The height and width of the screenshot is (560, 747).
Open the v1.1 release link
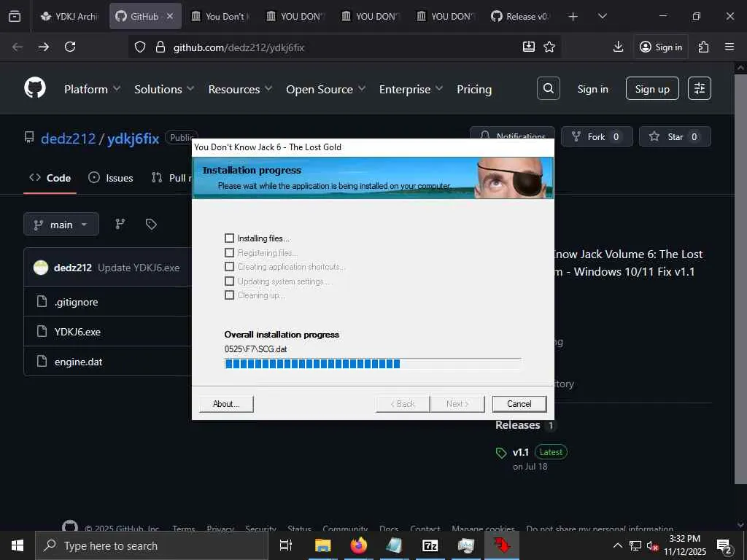point(521,452)
